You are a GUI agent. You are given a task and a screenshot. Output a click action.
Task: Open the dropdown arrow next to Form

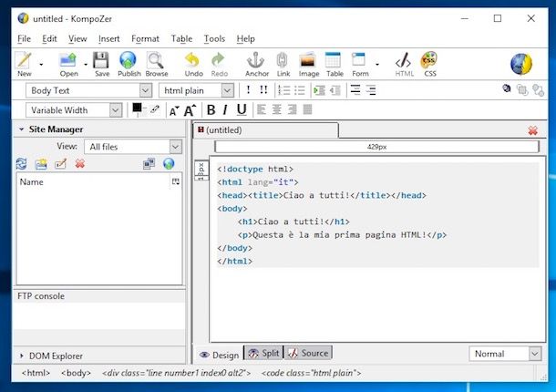[x=377, y=64]
